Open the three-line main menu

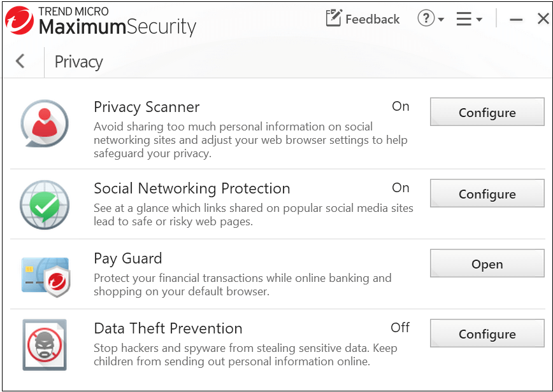coord(464,18)
